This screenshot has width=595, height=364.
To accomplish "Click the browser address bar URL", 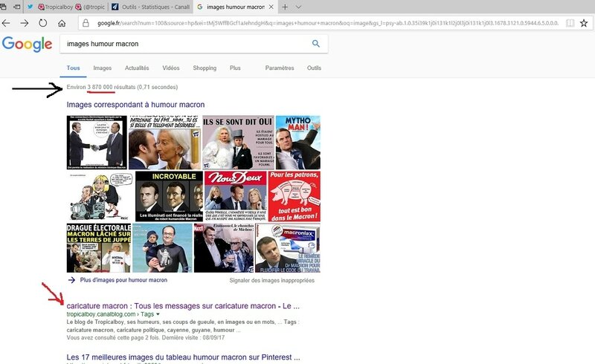I will pyautogui.click(x=327, y=23).
